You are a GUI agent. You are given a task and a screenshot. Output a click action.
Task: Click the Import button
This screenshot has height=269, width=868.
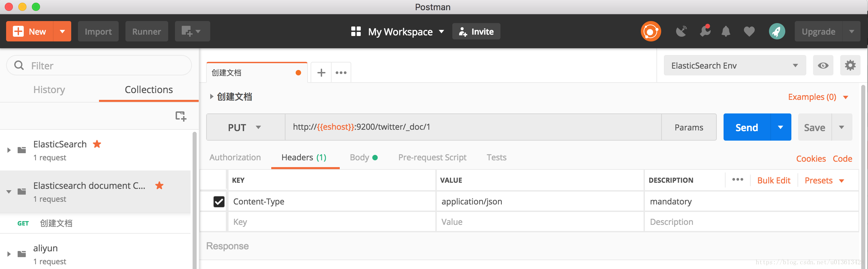point(98,31)
